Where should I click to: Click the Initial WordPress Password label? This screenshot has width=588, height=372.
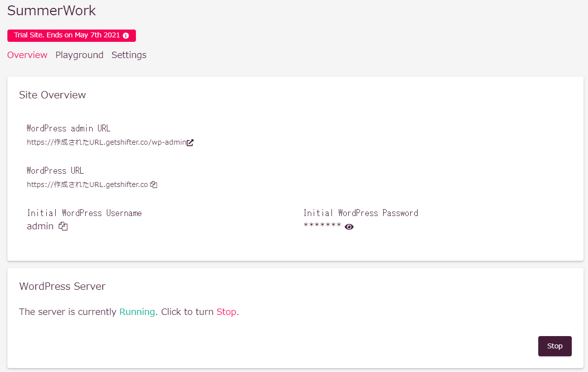click(361, 213)
